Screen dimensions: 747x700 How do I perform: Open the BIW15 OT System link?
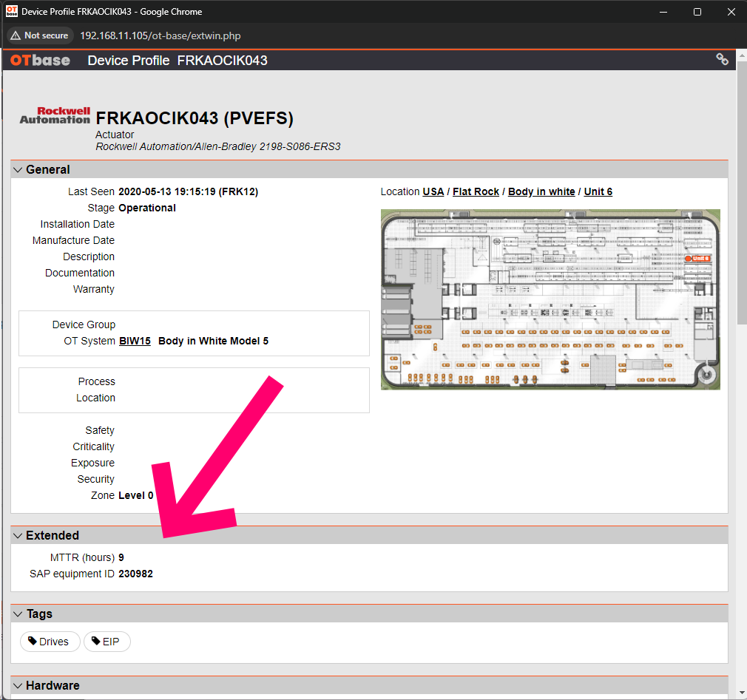click(x=135, y=341)
